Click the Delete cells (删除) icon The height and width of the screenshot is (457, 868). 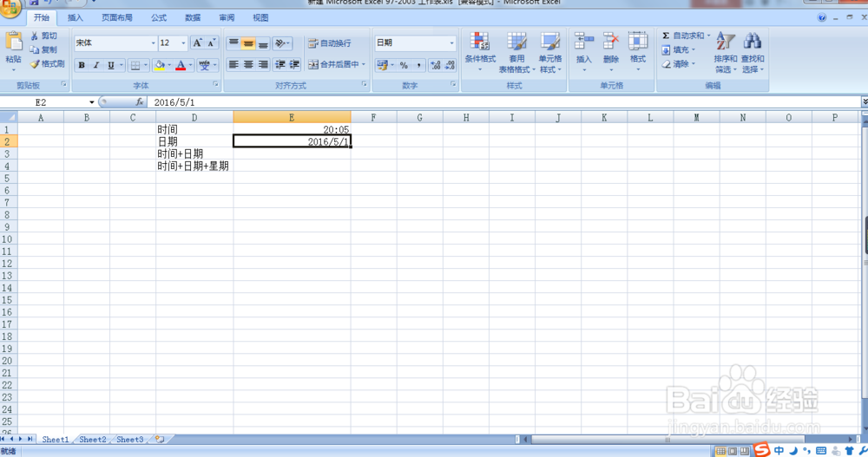(610, 41)
